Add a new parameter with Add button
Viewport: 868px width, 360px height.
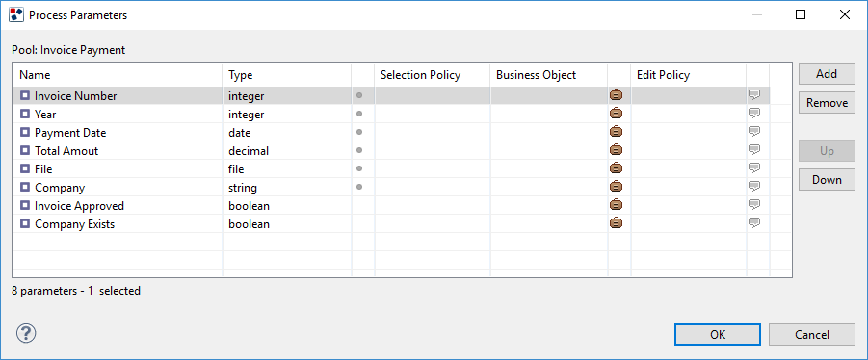pos(827,73)
